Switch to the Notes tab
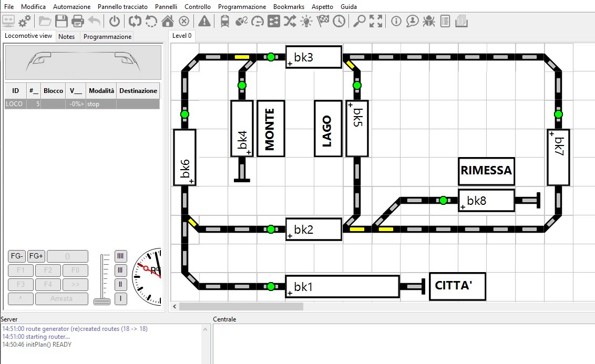Viewport: 595px width, 364px height. point(66,36)
